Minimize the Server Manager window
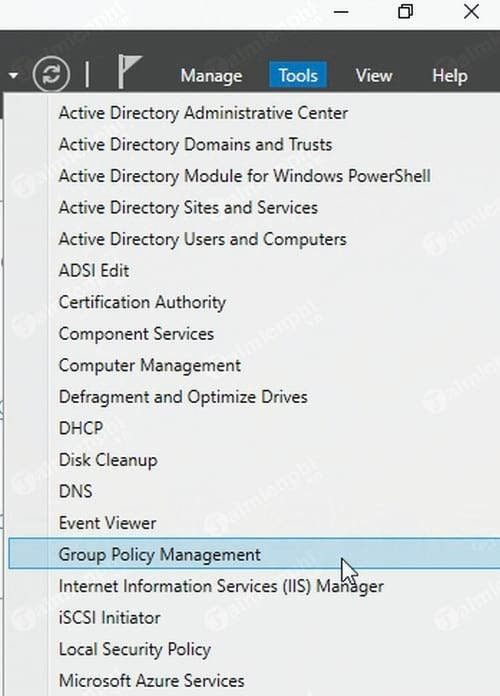 pyautogui.click(x=341, y=12)
